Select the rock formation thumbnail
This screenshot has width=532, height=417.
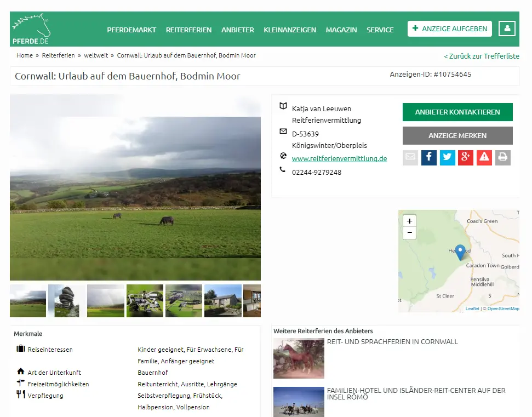[x=67, y=300]
